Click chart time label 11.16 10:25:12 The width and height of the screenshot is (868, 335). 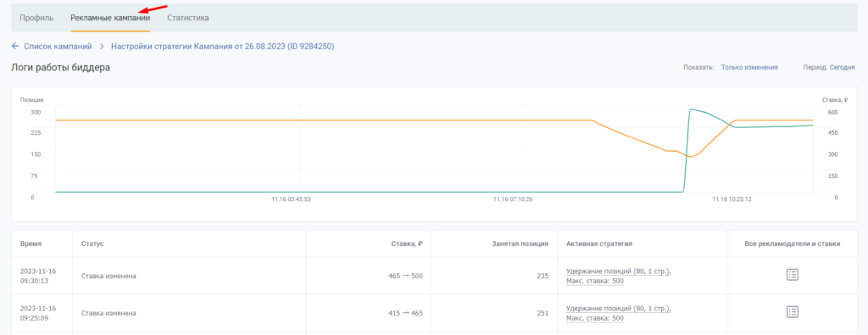click(732, 198)
